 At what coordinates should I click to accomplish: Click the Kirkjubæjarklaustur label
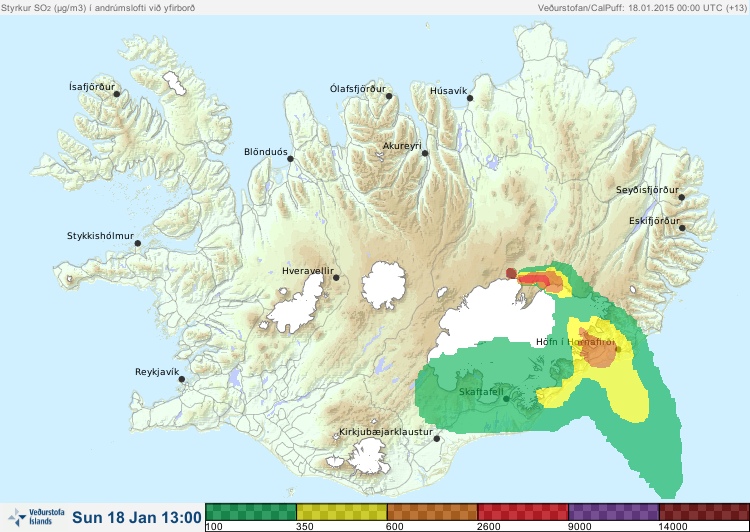[386, 432]
